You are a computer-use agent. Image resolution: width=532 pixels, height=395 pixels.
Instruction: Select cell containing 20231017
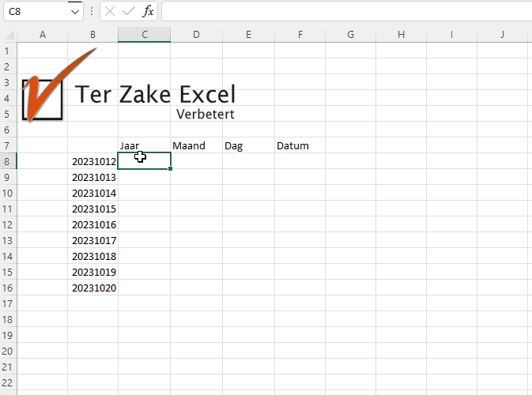coord(92,240)
